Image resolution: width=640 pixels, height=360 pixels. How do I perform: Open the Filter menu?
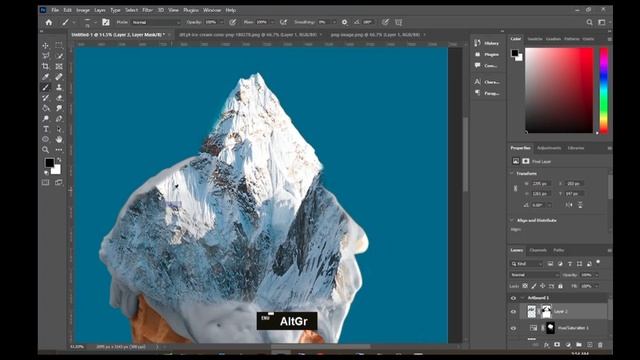point(147,10)
